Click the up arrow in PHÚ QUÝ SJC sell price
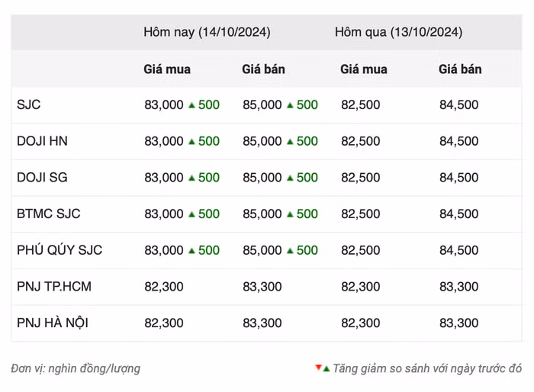 (290, 250)
